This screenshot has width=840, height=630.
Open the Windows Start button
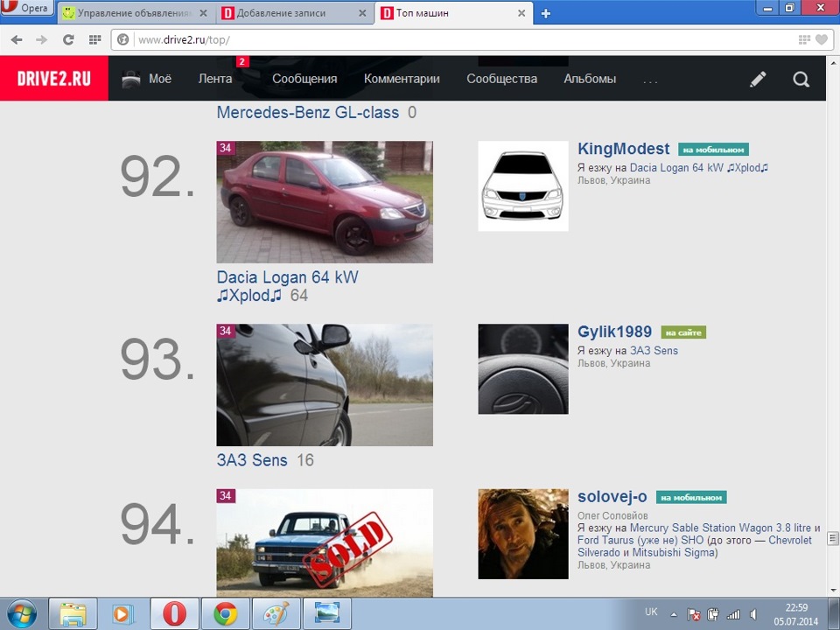[x=22, y=613]
